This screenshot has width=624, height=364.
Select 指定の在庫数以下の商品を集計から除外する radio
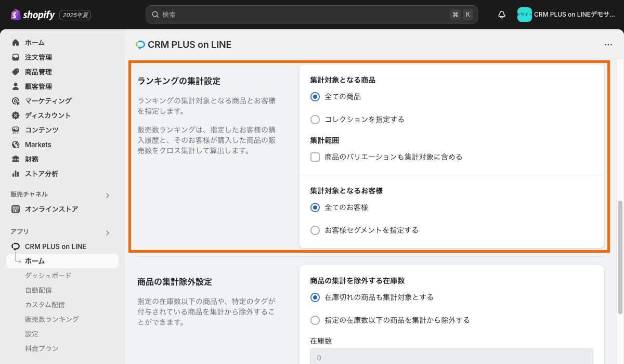[x=315, y=320]
